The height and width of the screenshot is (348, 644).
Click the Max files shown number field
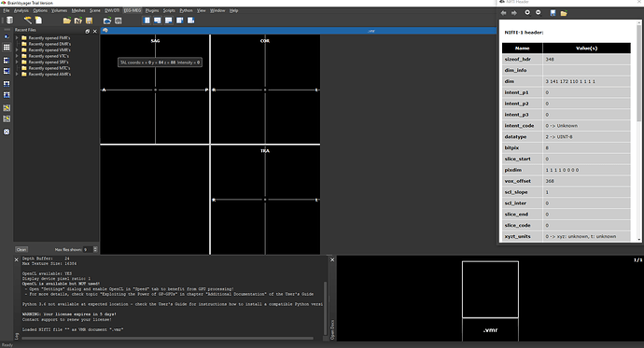[x=88, y=249]
